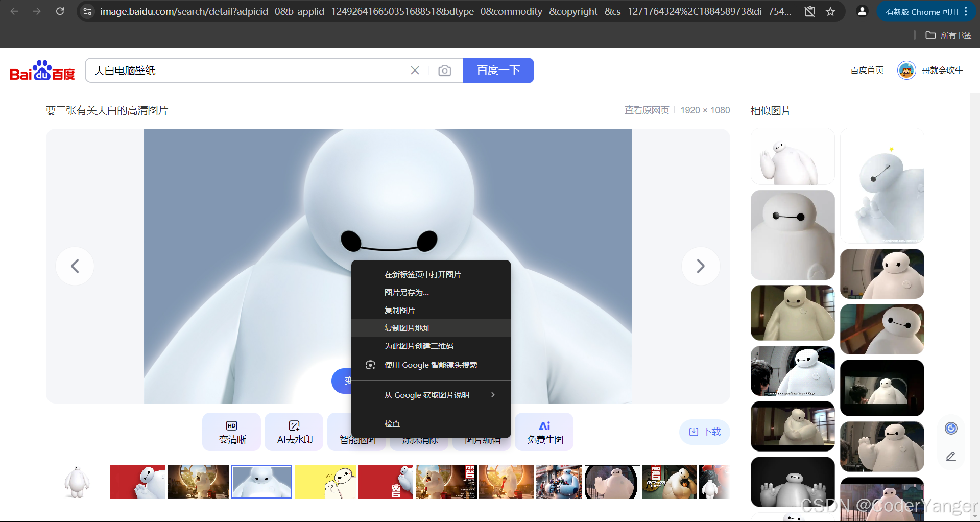Image resolution: width=980 pixels, height=522 pixels.
Task: Click the browser back arrow
Action: (x=14, y=11)
